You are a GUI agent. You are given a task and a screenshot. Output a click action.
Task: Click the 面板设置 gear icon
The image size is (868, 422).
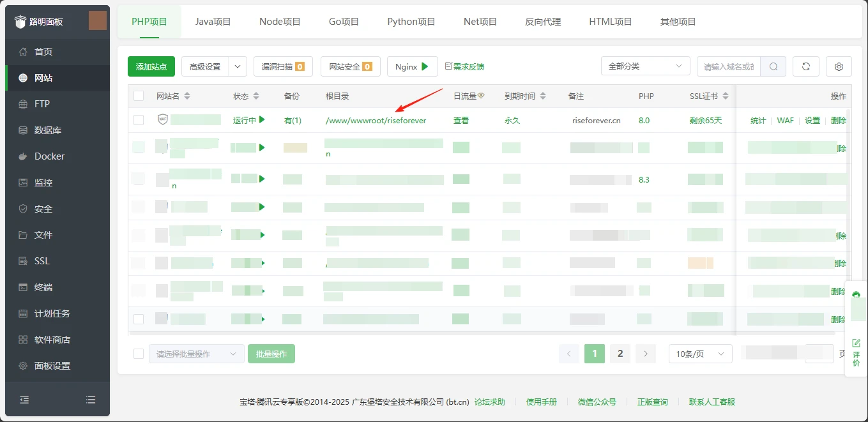23,366
